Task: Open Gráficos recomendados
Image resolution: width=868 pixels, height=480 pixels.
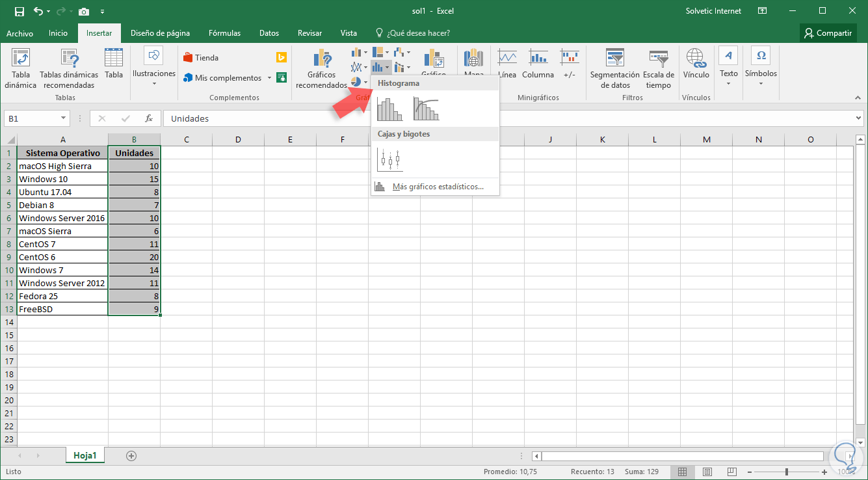Action: 322,69
